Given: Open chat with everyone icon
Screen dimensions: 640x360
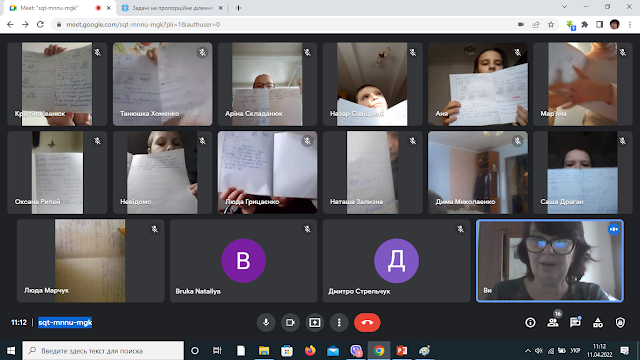Looking at the screenshot, I should coord(576,323).
